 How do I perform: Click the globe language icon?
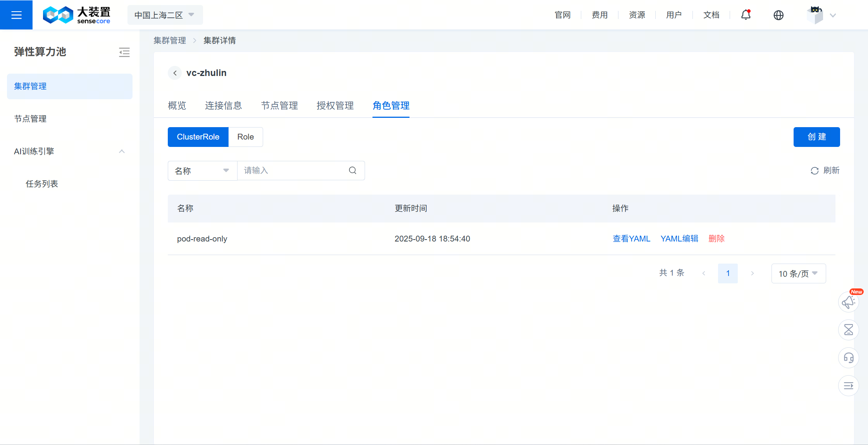(x=778, y=15)
